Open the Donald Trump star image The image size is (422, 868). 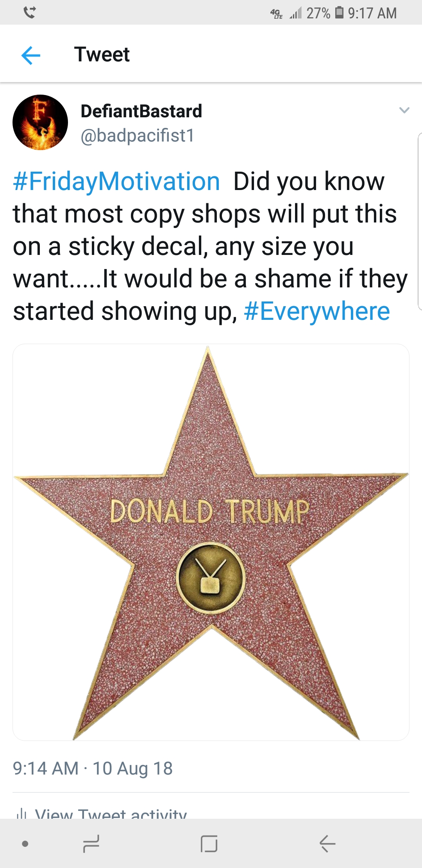[x=211, y=542]
